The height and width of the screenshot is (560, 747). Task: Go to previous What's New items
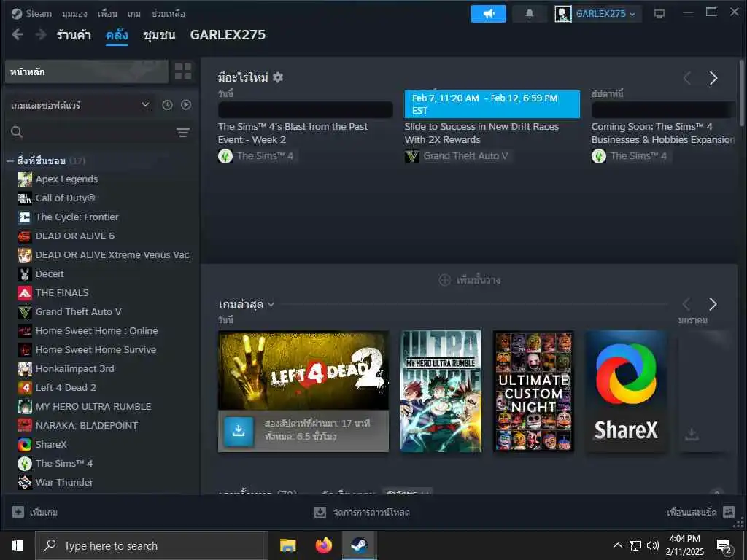(687, 78)
